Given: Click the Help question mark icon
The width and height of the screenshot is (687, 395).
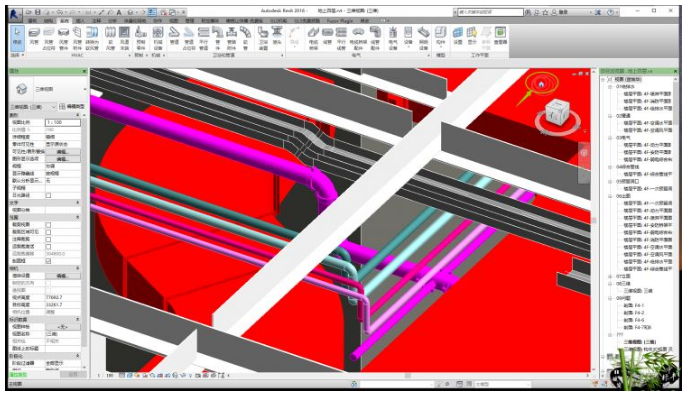Looking at the screenshot, I should coord(610,12).
